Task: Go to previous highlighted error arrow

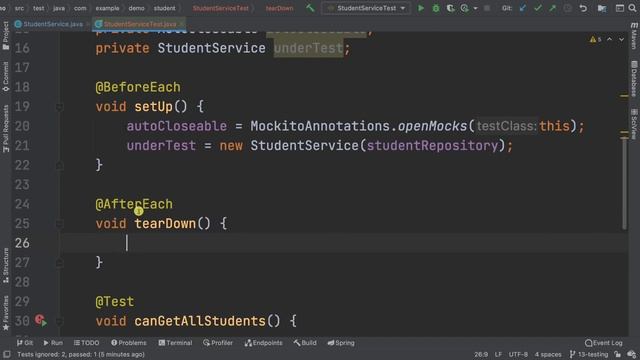Action: coord(609,40)
